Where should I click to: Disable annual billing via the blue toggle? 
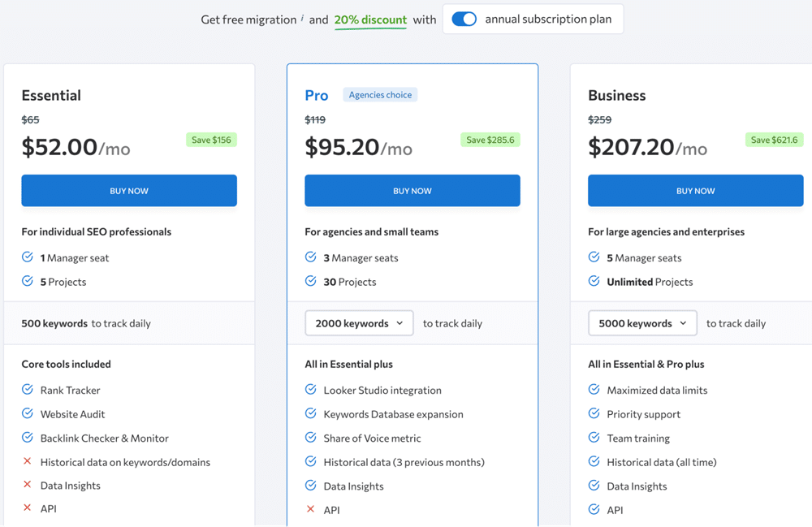[464, 18]
